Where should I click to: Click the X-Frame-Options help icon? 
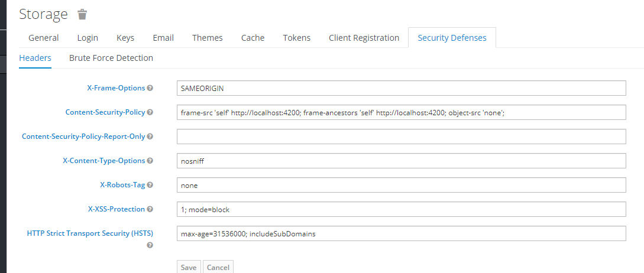(150, 88)
